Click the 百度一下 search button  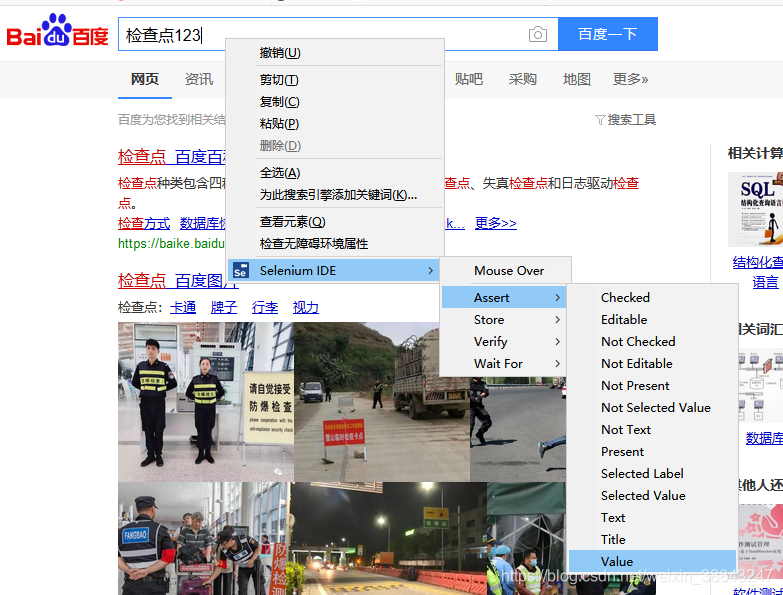[x=608, y=34]
